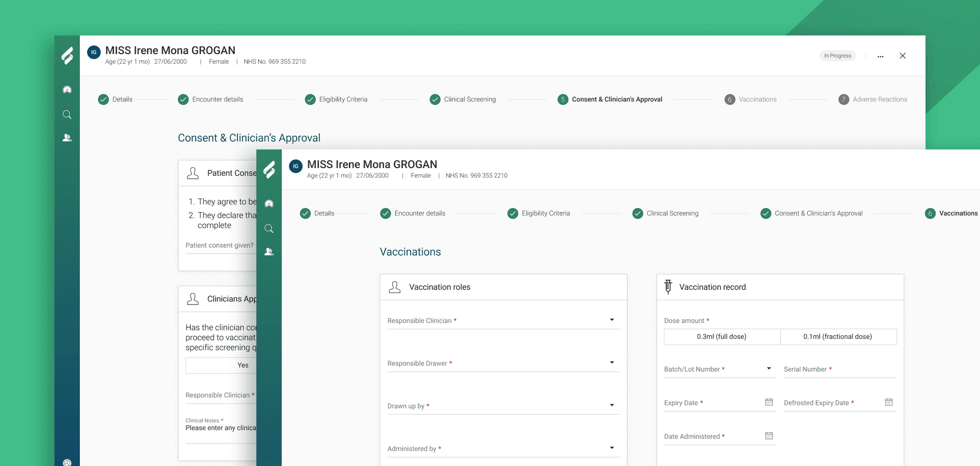
Task: Go to Encounter details step in front window
Action: click(x=413, y=213)
